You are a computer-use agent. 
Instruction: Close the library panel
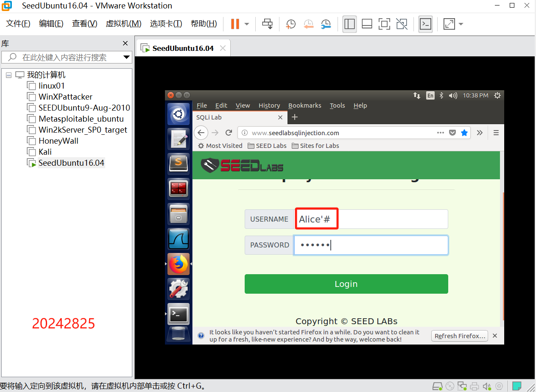pos(125,43)
